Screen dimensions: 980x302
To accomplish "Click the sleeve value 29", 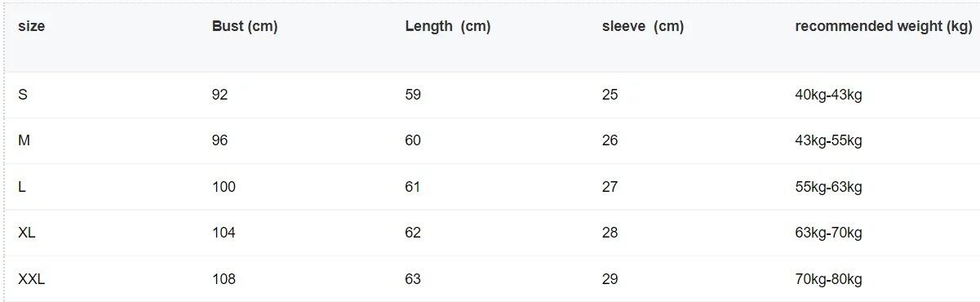I will pyautogui.click(x=610, y=279).
